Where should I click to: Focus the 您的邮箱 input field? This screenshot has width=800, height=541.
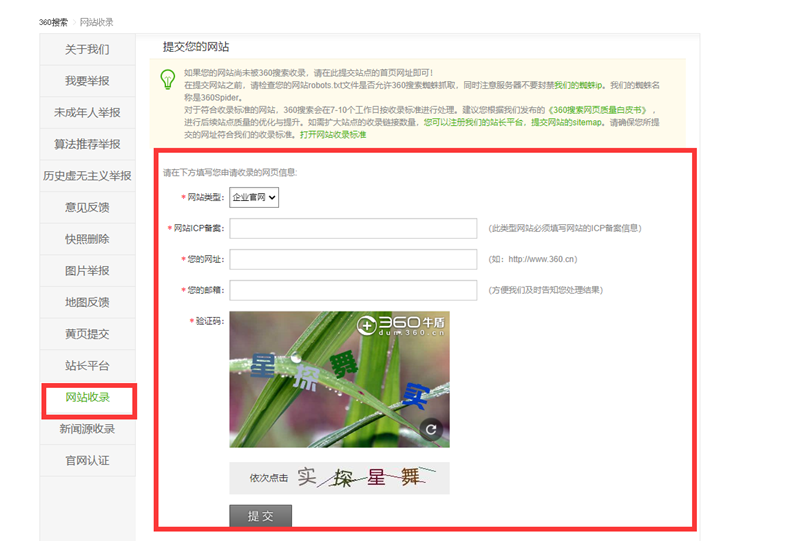pyautogui.click(x=353, y=290)
